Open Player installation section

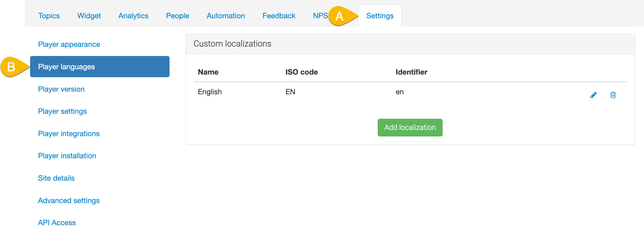pos(67,156)
